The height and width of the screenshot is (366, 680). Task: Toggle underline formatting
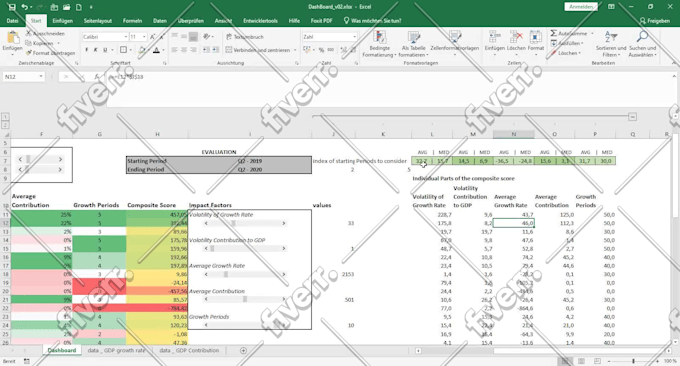[105, 50]
